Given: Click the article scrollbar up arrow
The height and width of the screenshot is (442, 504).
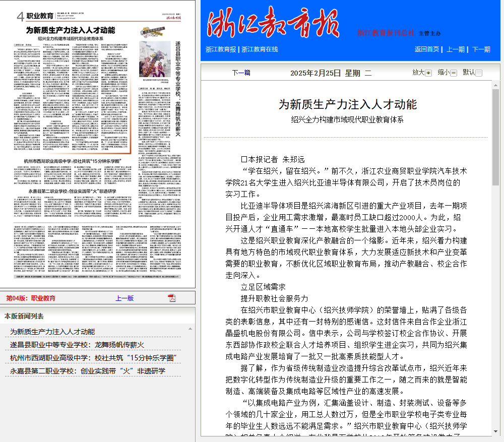Looking at the screenshot, I should pyautogui.click(x=495, y=84).
